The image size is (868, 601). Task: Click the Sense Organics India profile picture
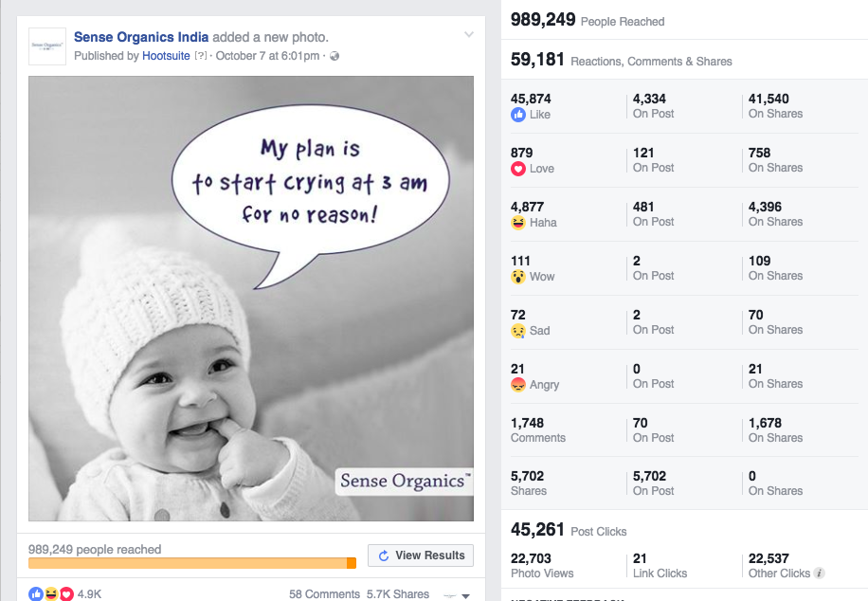47,46
